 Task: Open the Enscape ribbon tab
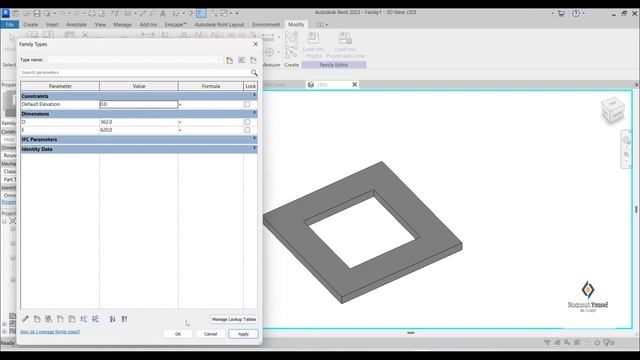[x=176, y=25]
